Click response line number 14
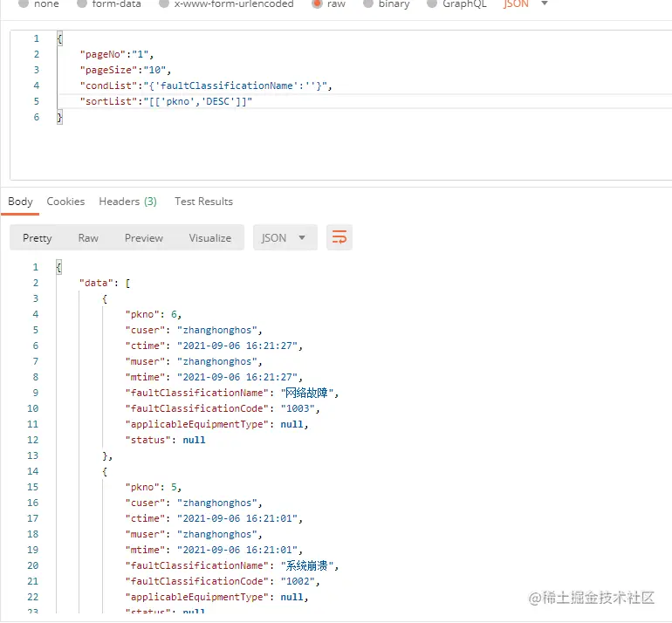The width and height of the screenshot is (672, 623). (x=33, y=471)
